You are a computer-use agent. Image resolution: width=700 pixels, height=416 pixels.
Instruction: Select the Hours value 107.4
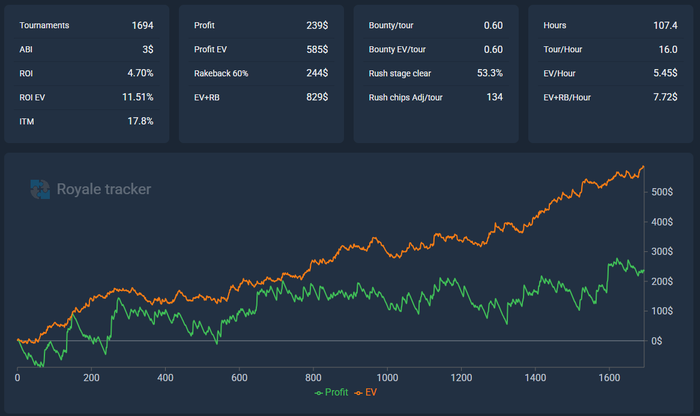[x=666, y=24]
